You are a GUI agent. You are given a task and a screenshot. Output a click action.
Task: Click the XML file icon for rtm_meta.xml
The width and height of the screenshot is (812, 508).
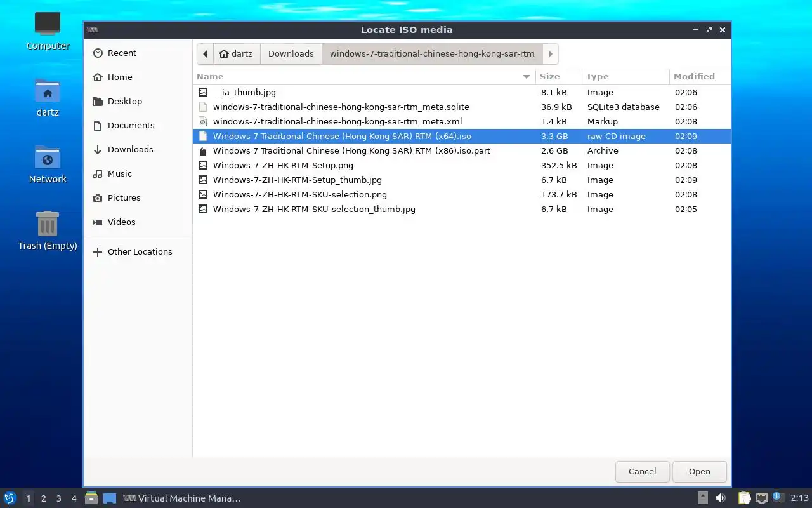click(x=203, y=122)
